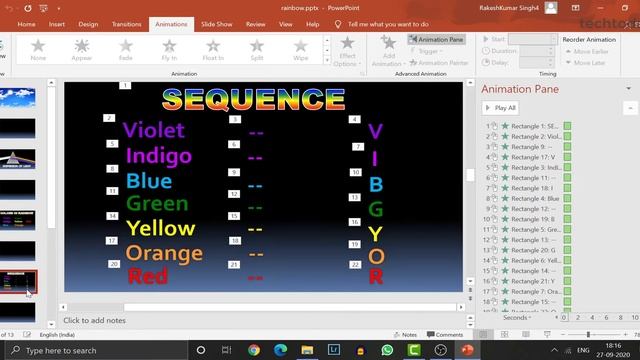This screenshot has width=640, height=360.
Task: Toggle the Animation Pane button
Action: 436,40
